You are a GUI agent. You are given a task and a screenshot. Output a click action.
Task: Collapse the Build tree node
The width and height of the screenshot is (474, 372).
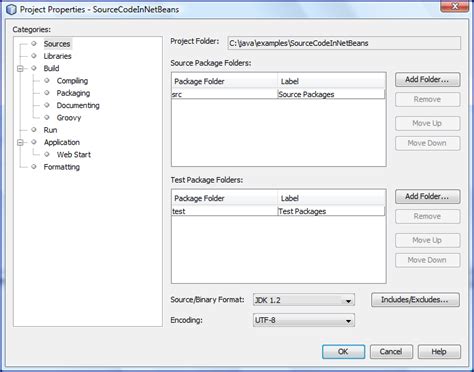click(20, 68)
